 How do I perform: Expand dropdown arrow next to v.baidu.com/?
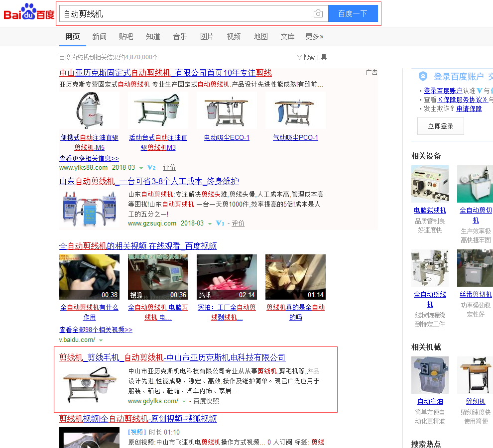point(101,340)
